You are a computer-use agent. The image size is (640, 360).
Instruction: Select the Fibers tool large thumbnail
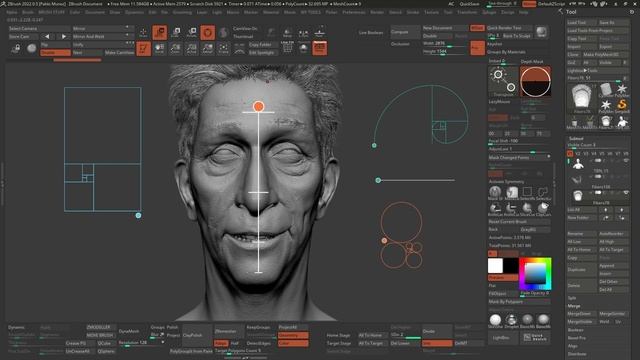(582, 98)
